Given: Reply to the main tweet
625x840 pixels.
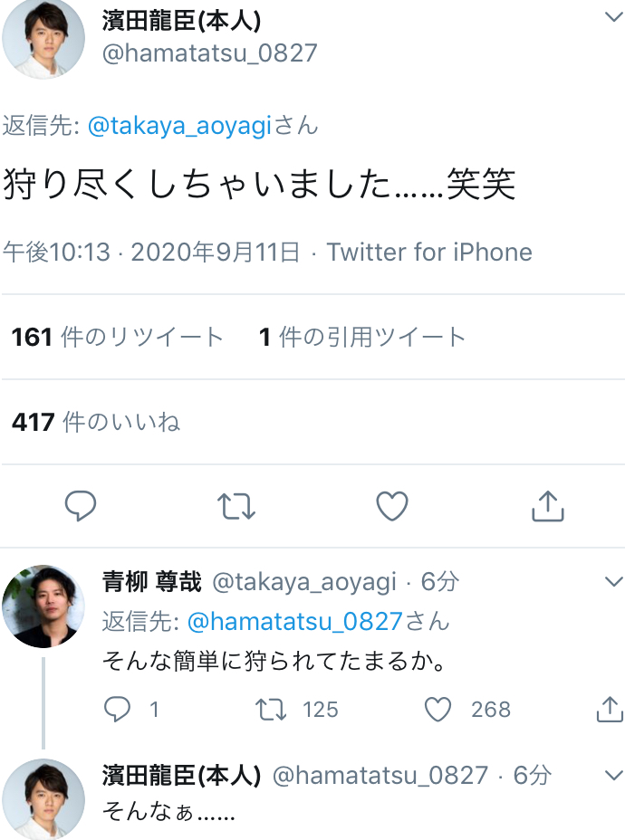Looking at the screenshot, I should click(x=81, y=506).
